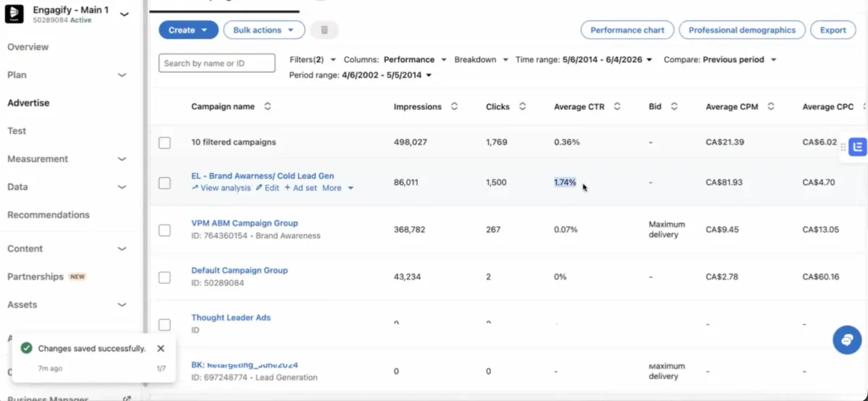The width and height of the screenshot is (868, 401).
Task: Expand the Assets sidebar section
Action: (122, 305)
